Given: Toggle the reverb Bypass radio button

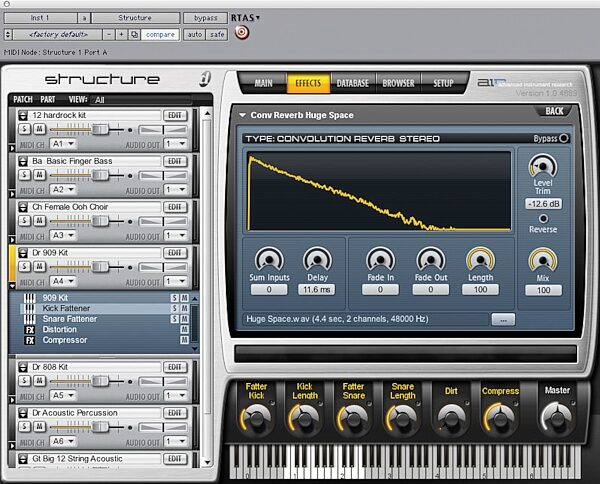Looking at the screenshot, I should (564, 138).
